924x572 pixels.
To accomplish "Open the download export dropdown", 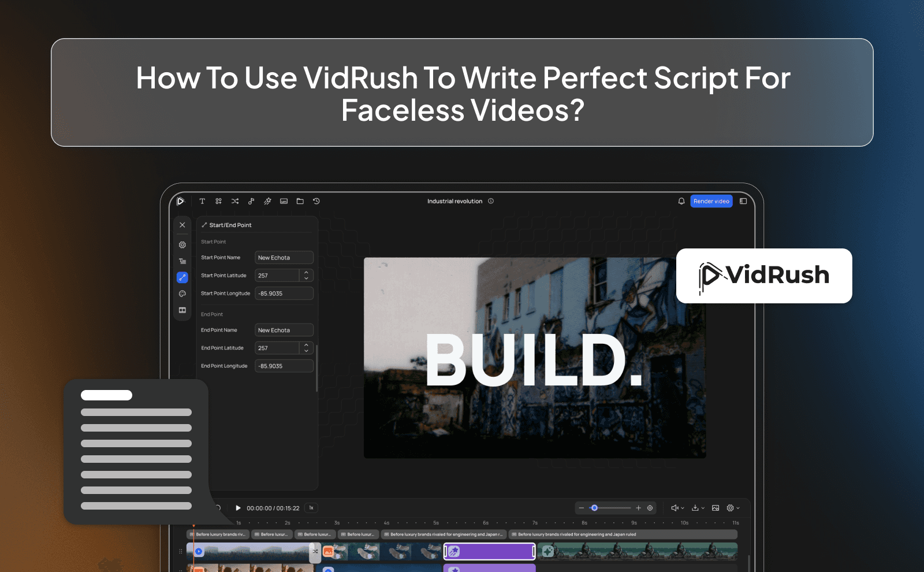I will [x=698, y=508].
